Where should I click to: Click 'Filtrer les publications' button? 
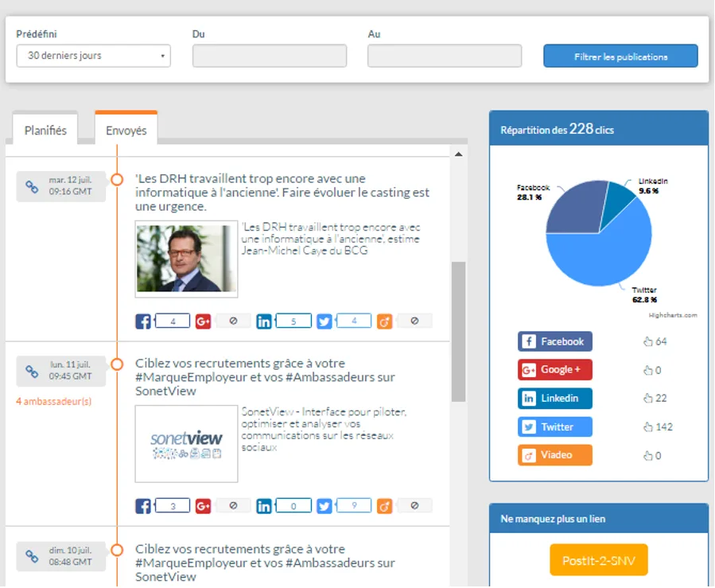pos(620,56)
